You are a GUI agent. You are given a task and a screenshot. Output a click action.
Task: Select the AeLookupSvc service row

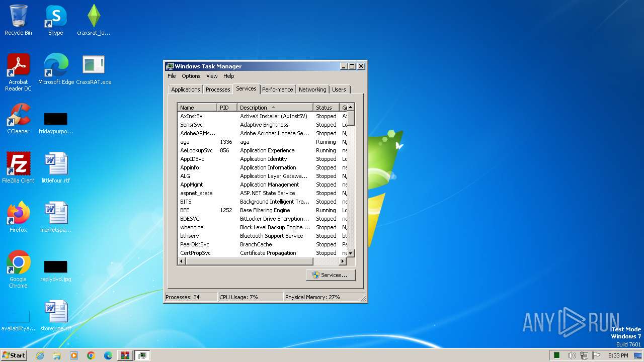[262, 150]
